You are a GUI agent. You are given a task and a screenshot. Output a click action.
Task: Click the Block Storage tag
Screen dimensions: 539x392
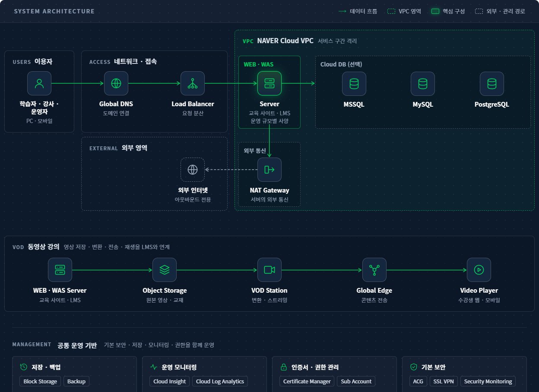tap(40, 381)
